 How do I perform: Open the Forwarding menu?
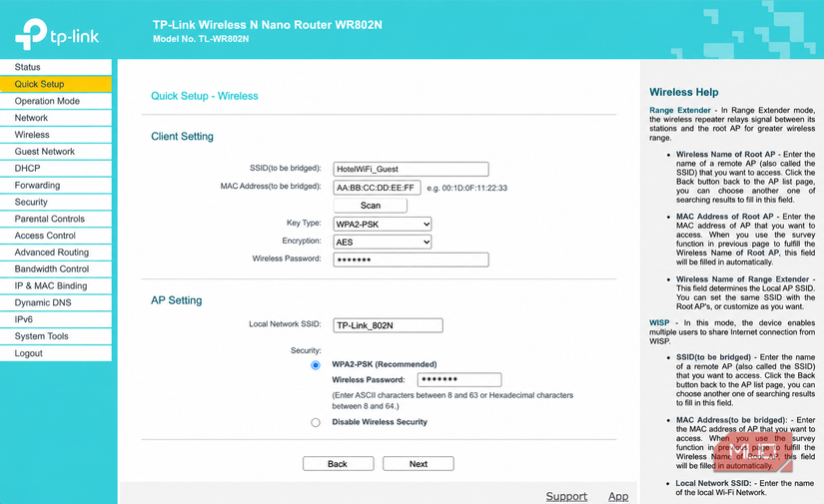56,185
